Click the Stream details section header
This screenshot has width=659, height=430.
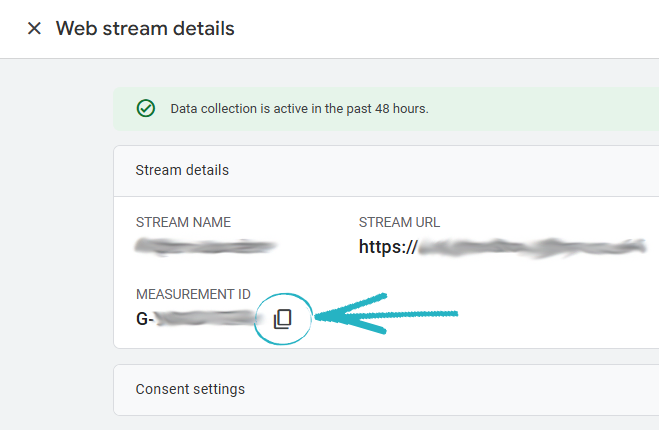182,170
